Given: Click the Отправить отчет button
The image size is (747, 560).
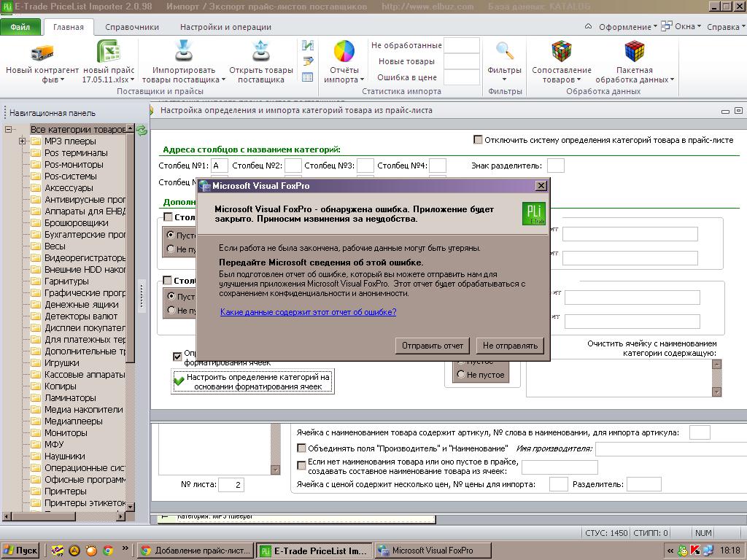Looking at the screenshot, I should [x=433, y=346].
